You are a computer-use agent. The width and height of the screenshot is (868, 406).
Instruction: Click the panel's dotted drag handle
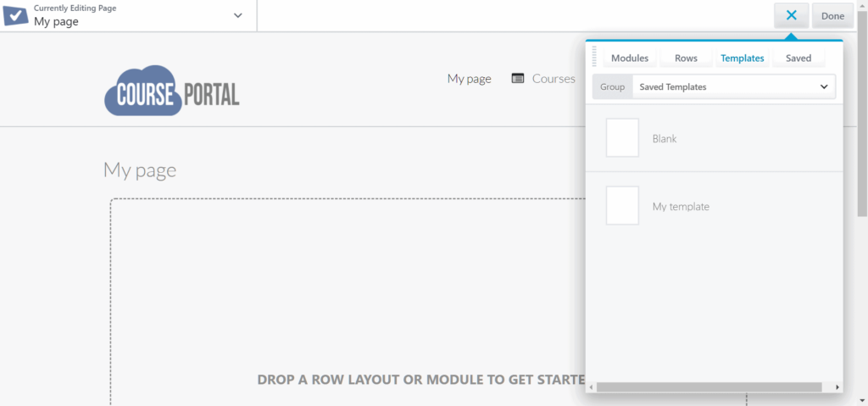coord(594,58)
